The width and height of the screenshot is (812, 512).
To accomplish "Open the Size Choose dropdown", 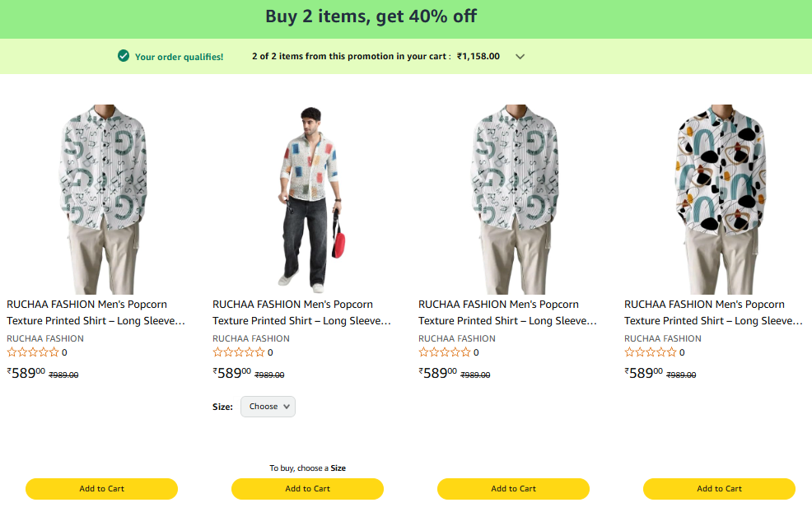I will pos(268,407).
